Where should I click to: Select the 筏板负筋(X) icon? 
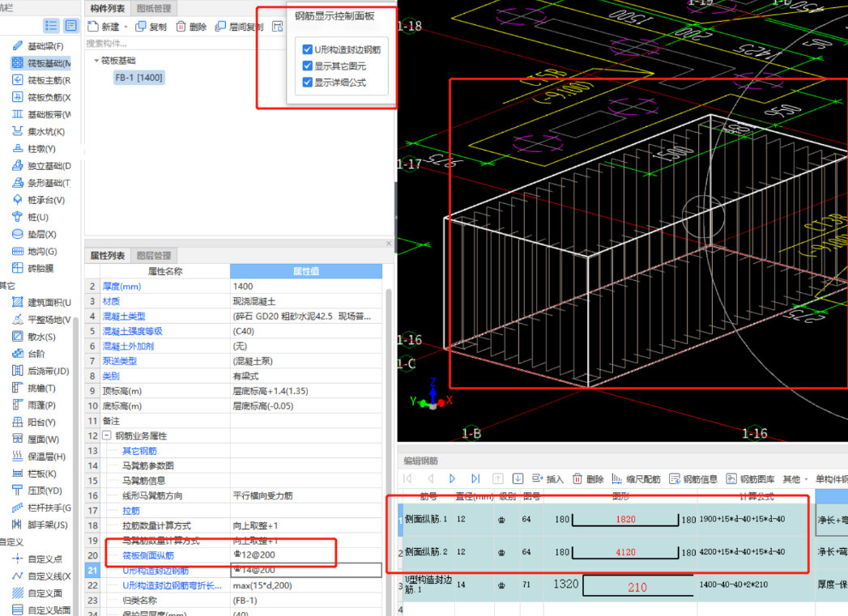18,97
